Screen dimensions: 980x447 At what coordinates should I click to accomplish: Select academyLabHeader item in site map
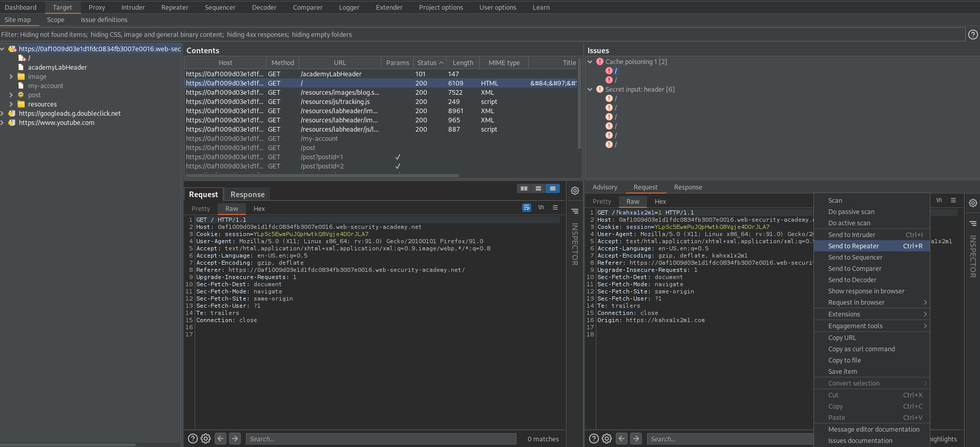pos(57,67)
